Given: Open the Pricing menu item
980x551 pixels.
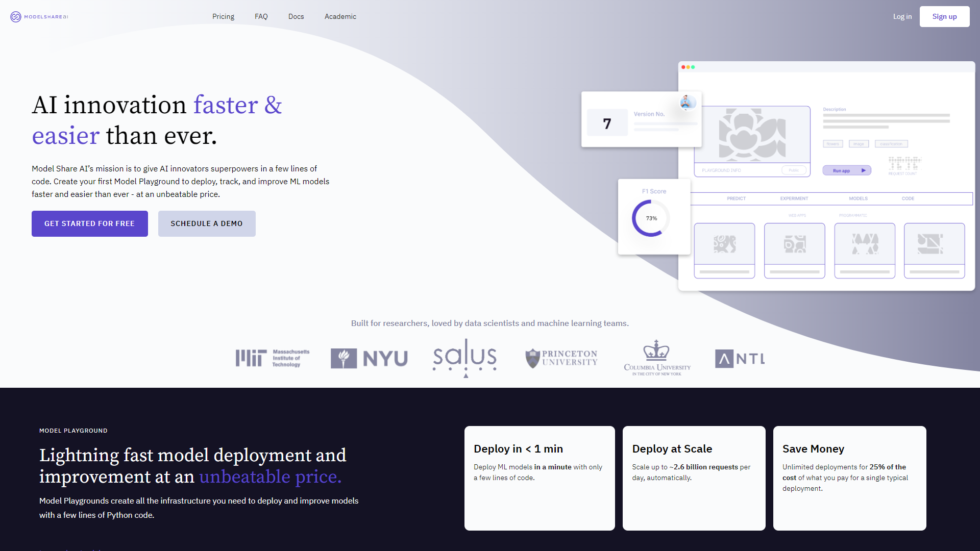Looking at the screenshot, I should (223, 17).
